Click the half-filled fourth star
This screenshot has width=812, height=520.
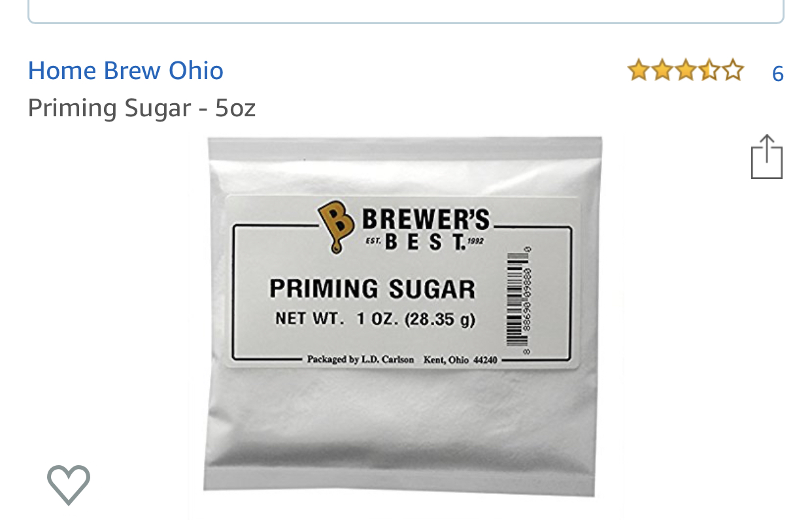(709, 70)
